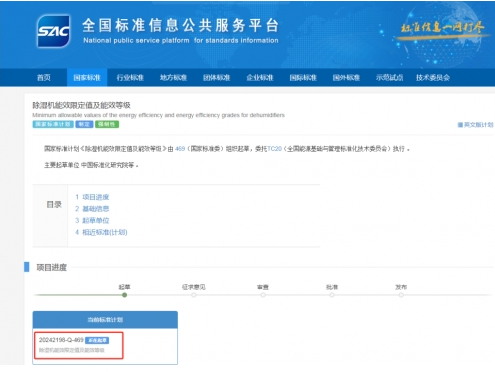Select the 国家标准 tab

pyautogui.click(x=87, y=78)
